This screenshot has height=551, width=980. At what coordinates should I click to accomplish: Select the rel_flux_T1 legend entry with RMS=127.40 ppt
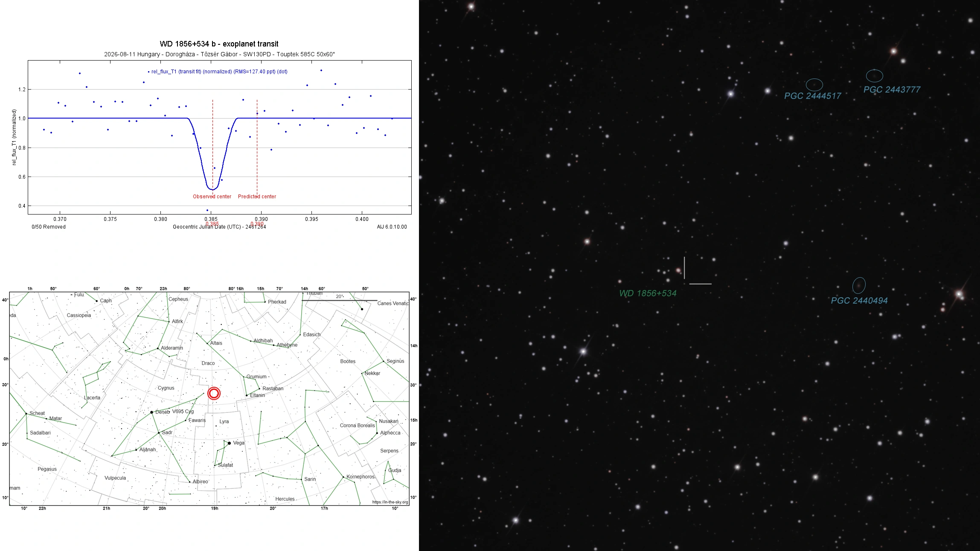219,72
